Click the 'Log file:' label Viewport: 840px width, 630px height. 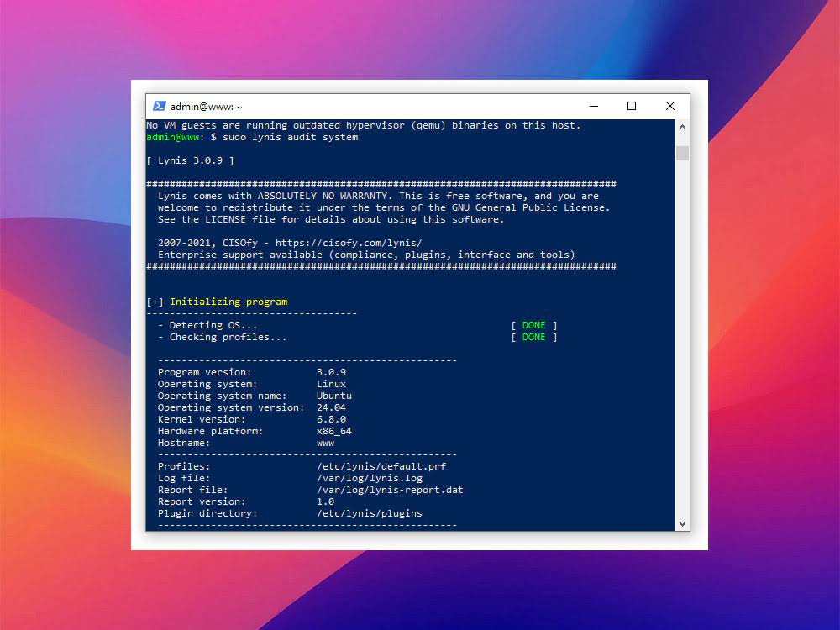click(x=184, y=479)
